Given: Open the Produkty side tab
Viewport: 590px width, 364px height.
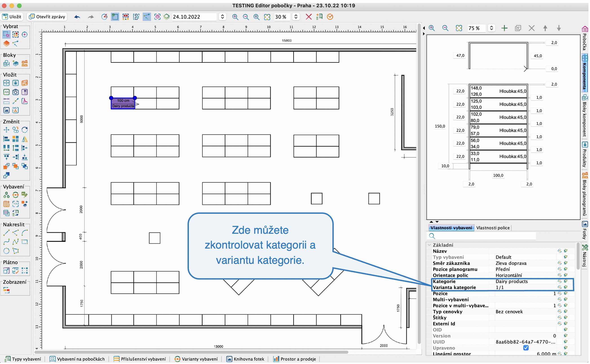Looking at the screenshot, I should (585, 154).
